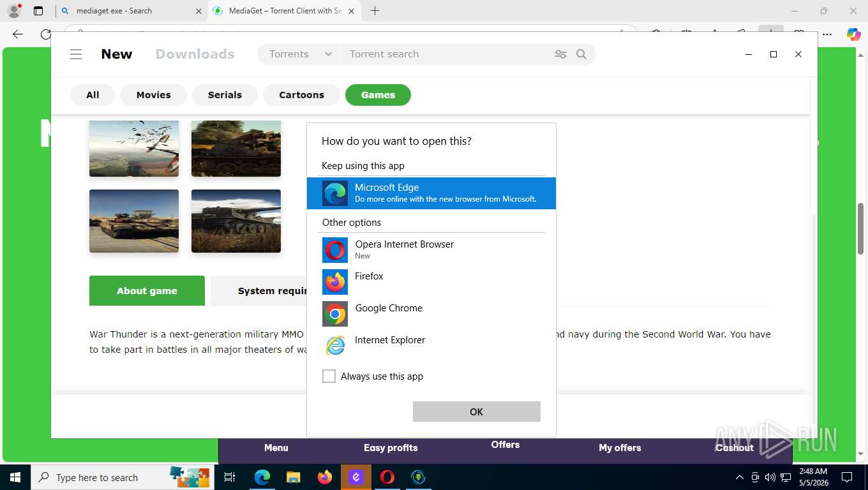868x490 pixels.
Task: Choose Google Chrome in Other options
Action: [431, 314]
